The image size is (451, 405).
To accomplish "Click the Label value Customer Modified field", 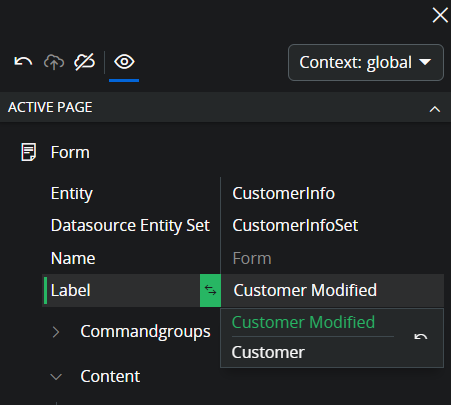I will point(332,290).
